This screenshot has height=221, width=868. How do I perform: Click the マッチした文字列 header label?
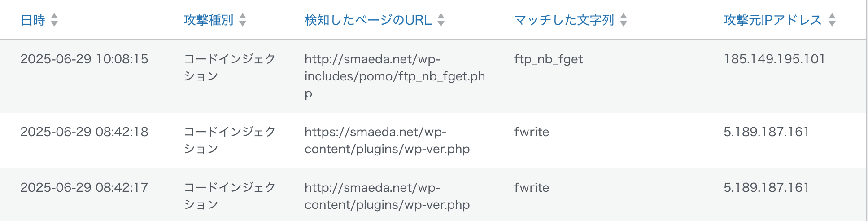(564, 20)
